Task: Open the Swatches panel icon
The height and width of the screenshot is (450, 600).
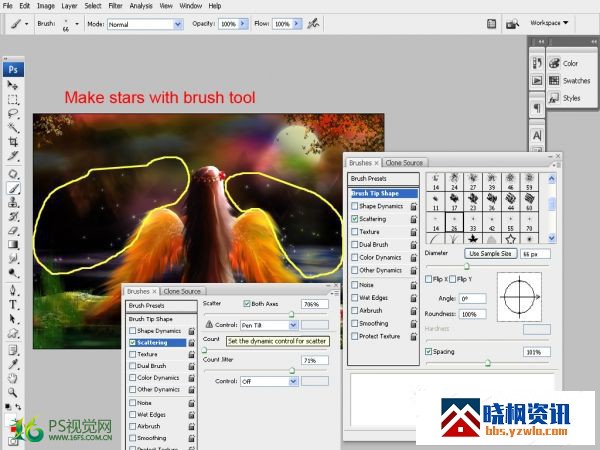Action: coord(554,81)
